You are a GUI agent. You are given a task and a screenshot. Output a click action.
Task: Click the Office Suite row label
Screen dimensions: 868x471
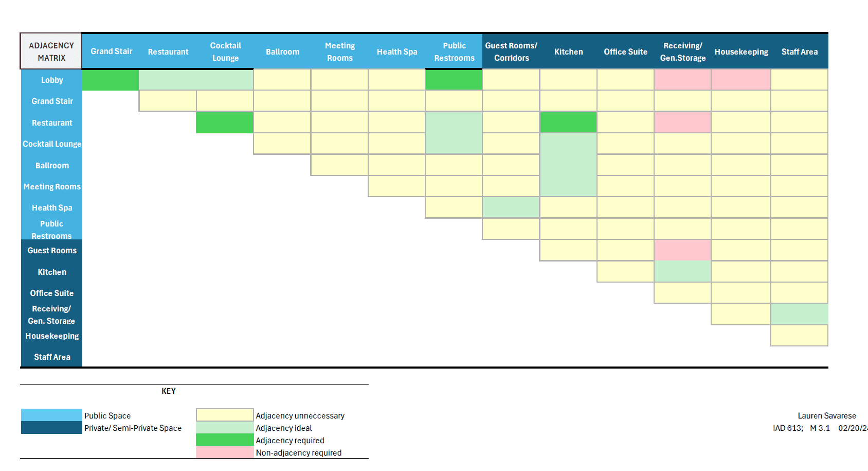52,293
